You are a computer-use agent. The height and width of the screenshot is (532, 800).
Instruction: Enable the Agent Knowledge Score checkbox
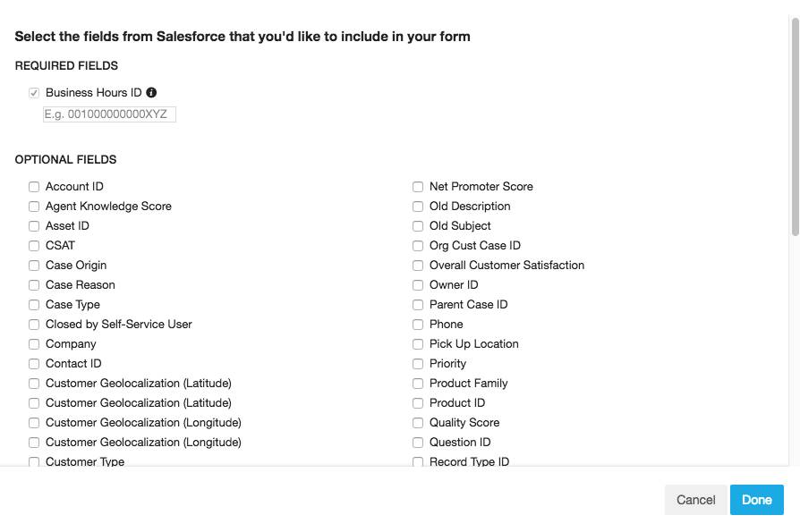click(x=34, y=207)
